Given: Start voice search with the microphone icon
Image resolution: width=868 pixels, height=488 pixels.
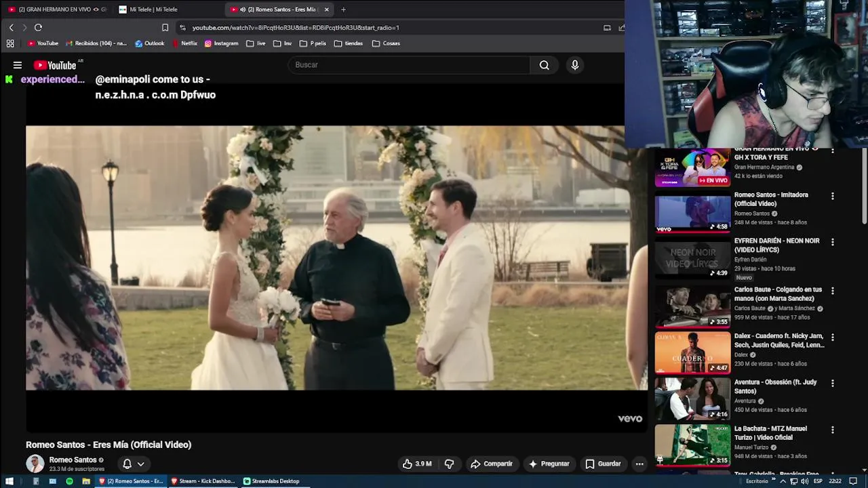Looking at the screenshot, I should (x=575, y=65).
